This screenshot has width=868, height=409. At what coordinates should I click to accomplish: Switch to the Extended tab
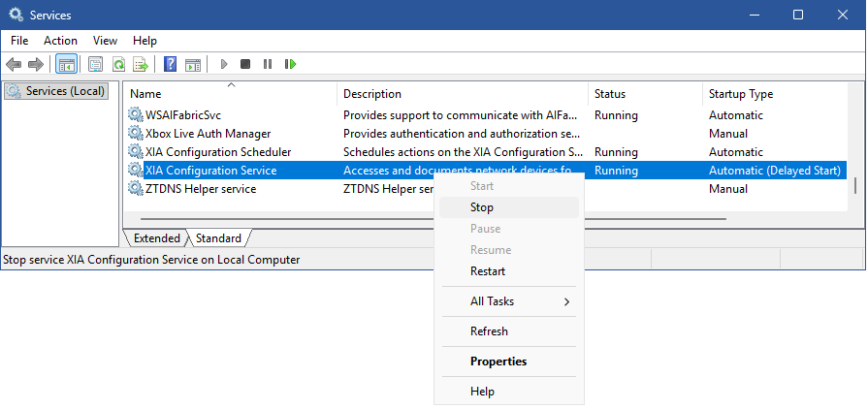tap(156, 238)
